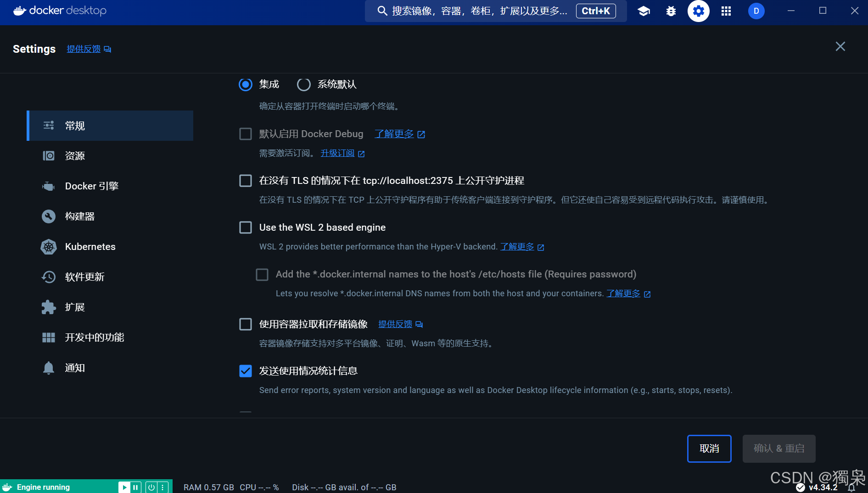The height and width of the screenshot is (493, 868).
Task: Click the 扩展 puzzle piece icon
Action: (49, 307)
